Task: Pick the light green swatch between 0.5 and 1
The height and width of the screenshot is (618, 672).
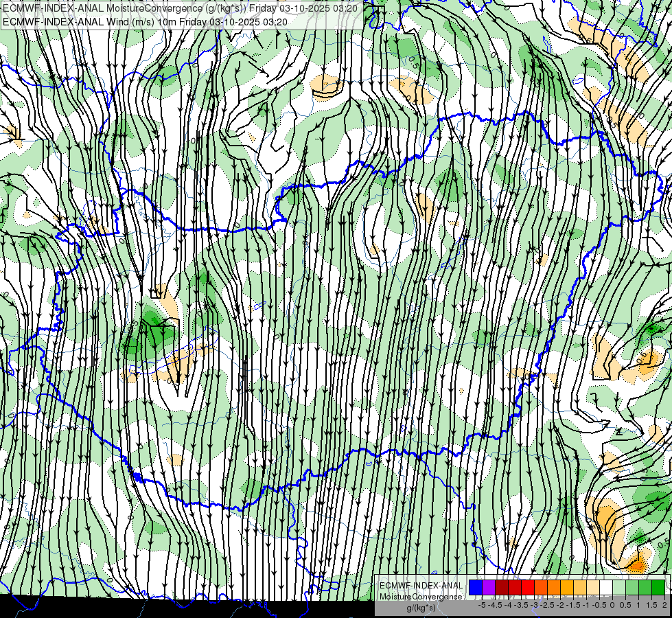Action: pyautogui.click(x=632, y=587)
